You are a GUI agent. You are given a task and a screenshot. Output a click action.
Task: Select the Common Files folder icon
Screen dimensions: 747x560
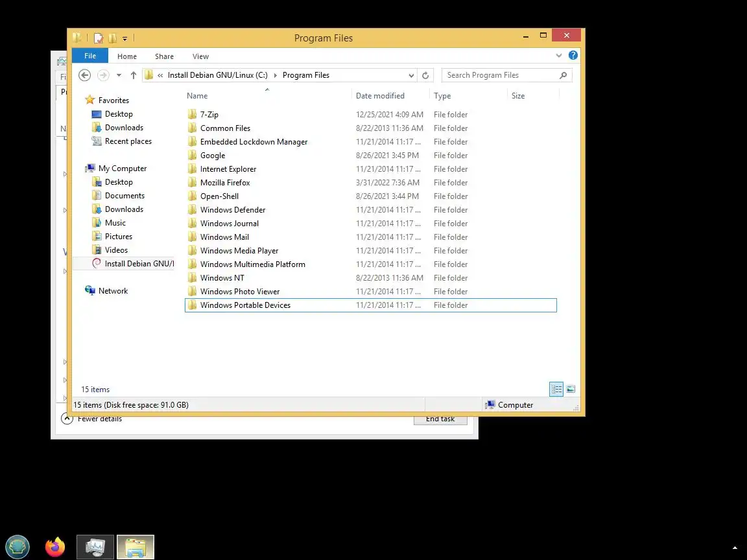point(192,128)
